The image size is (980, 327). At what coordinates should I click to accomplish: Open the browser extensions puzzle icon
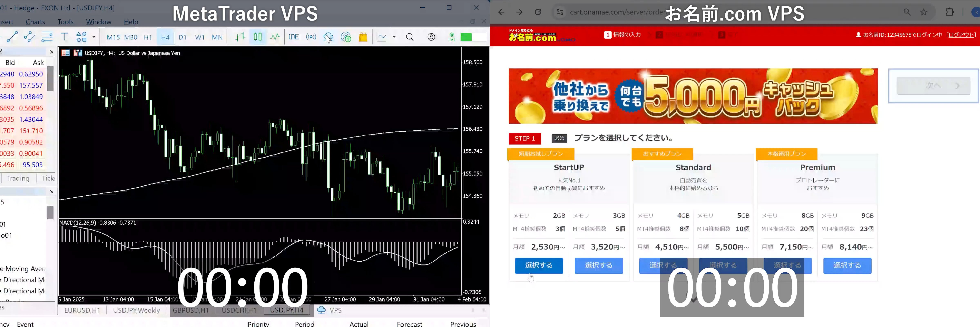click(x=950, y=12)
